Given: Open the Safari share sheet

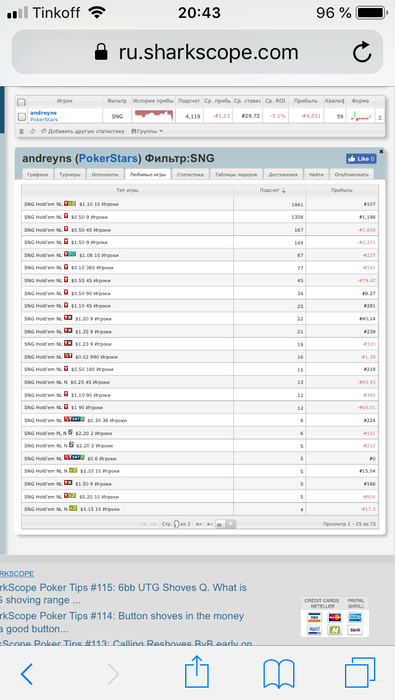Looking at the screenshot, I should (x=197, y=671).
